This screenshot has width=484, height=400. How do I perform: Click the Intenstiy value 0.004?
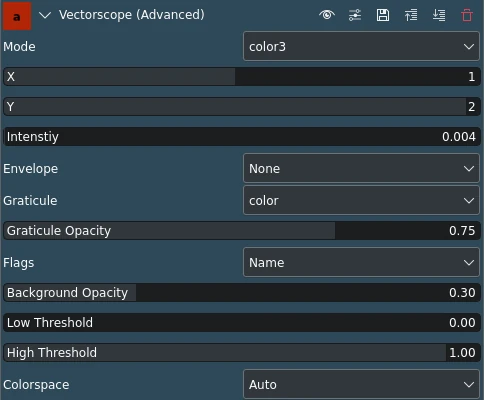click(459, 137)
